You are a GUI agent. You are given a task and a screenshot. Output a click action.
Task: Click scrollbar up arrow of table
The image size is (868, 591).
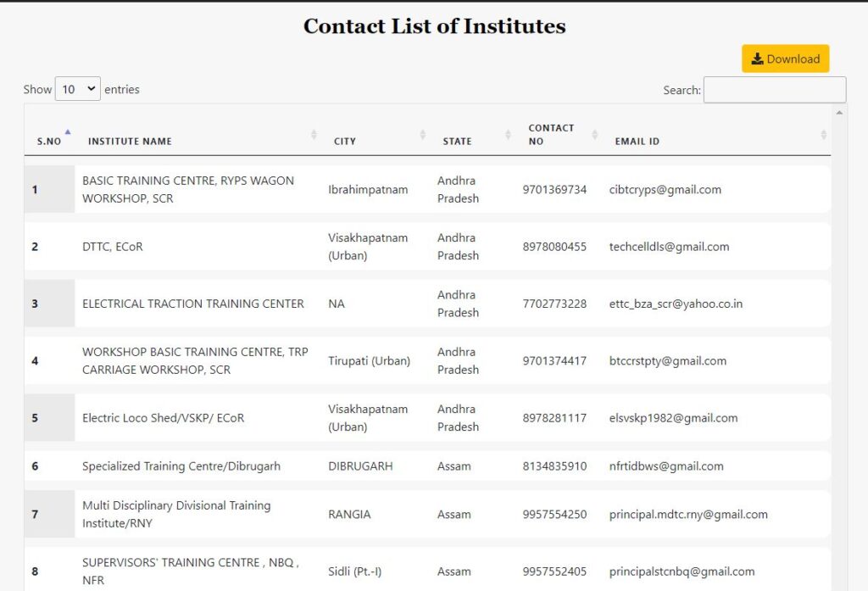point(839,113)
